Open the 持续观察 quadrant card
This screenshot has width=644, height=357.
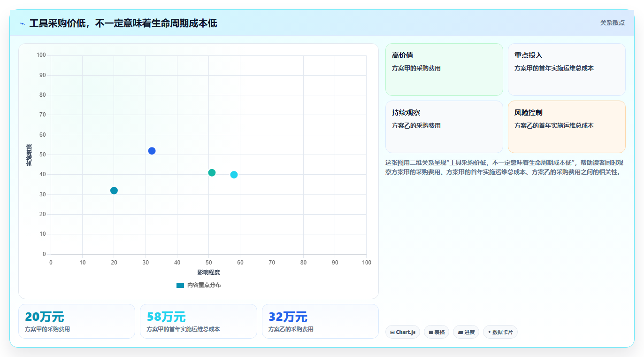point(444,127)
